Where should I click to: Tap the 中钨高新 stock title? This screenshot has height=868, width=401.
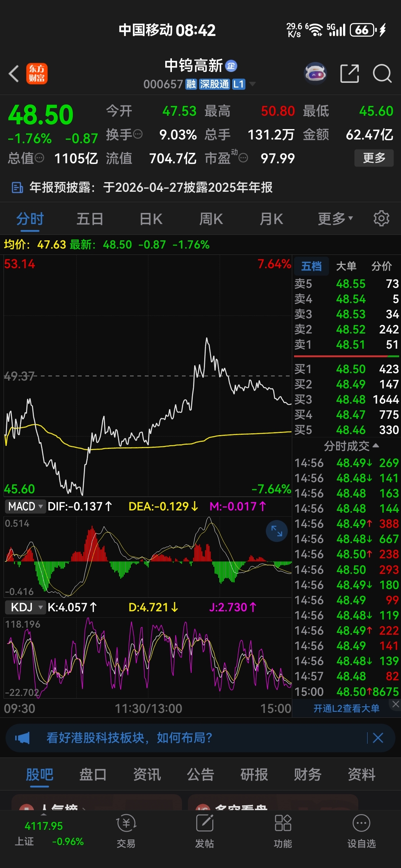click(x=193, y=66)
